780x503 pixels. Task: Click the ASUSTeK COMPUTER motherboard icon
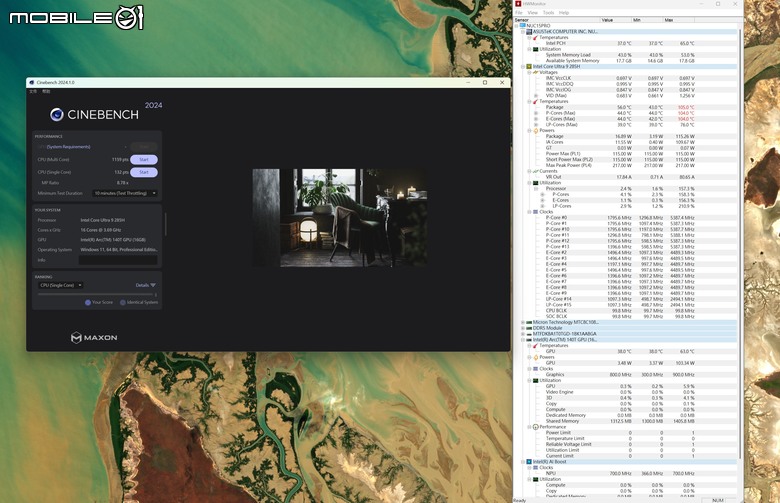[x=529, y=31]
